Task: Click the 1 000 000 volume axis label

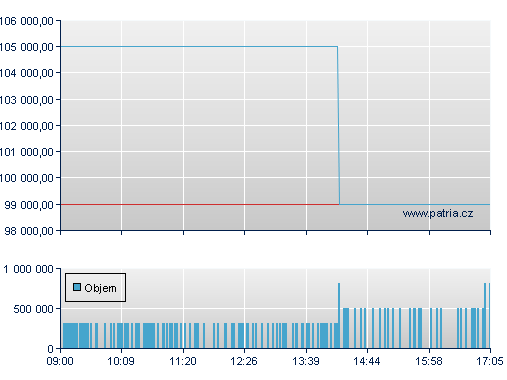Action: click(28, 269)
